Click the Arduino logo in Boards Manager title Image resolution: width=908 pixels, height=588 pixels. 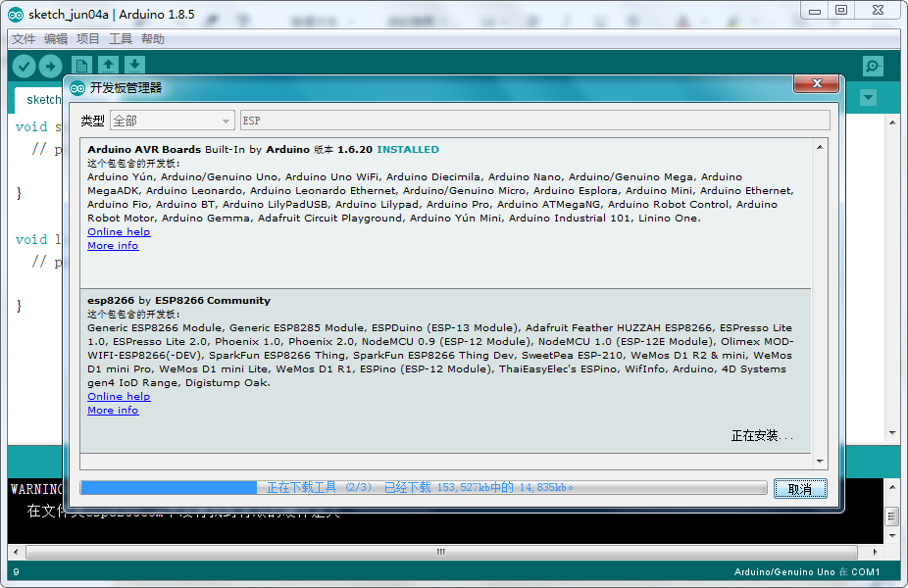[77, 88]
